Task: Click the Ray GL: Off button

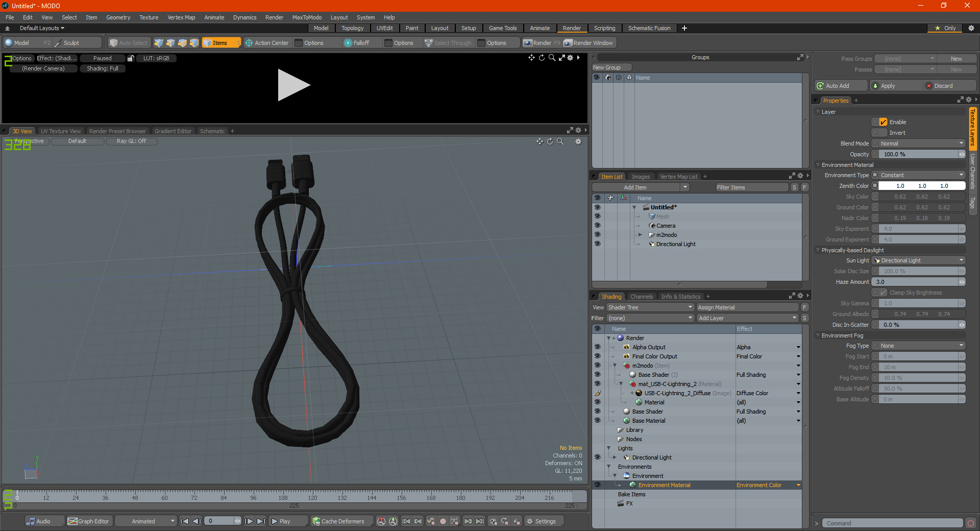Action: click(131, 141)
